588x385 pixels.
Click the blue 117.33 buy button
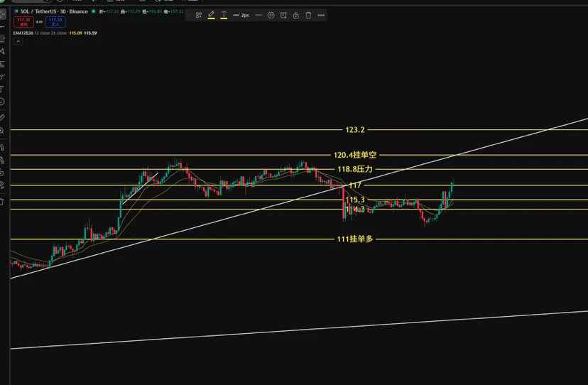pos(55,22)
